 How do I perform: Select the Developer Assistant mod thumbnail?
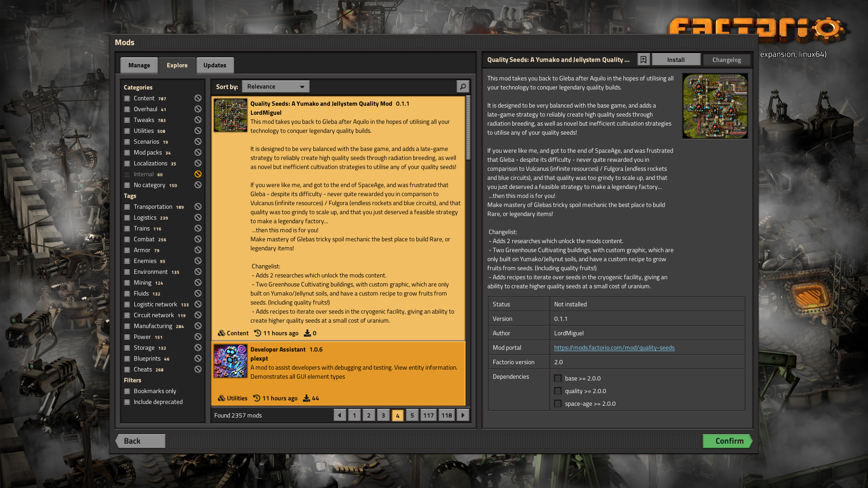point(231,361)
